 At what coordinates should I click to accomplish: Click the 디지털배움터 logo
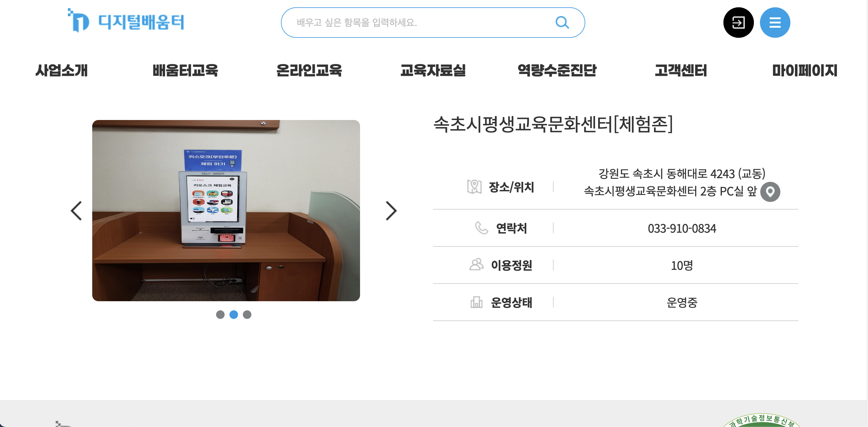click(126, 21)
